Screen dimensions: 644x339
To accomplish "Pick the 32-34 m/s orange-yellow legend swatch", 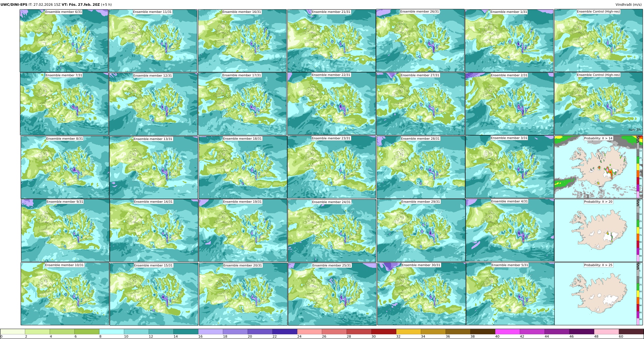I will point(408,332).
